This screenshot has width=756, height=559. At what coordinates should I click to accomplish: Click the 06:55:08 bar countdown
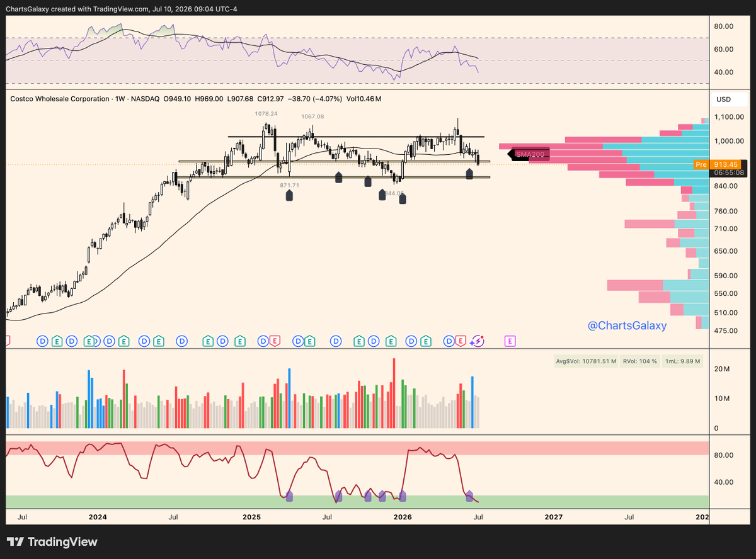730,172
